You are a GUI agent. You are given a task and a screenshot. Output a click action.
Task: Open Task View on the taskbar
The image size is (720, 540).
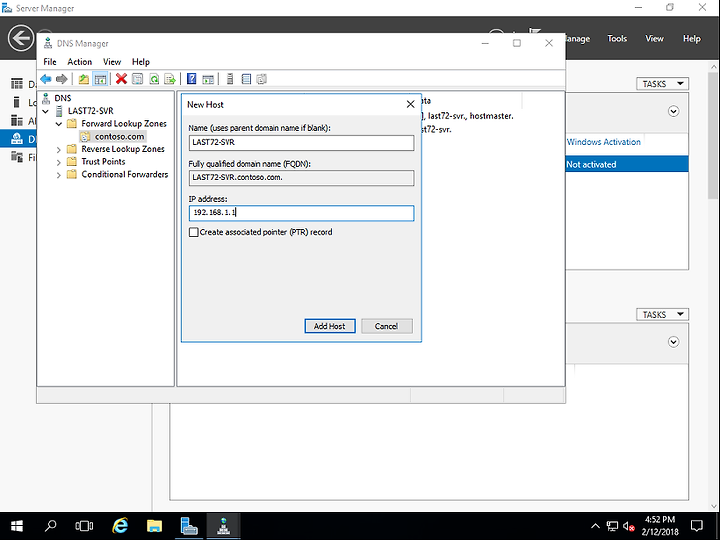point(84,526)
